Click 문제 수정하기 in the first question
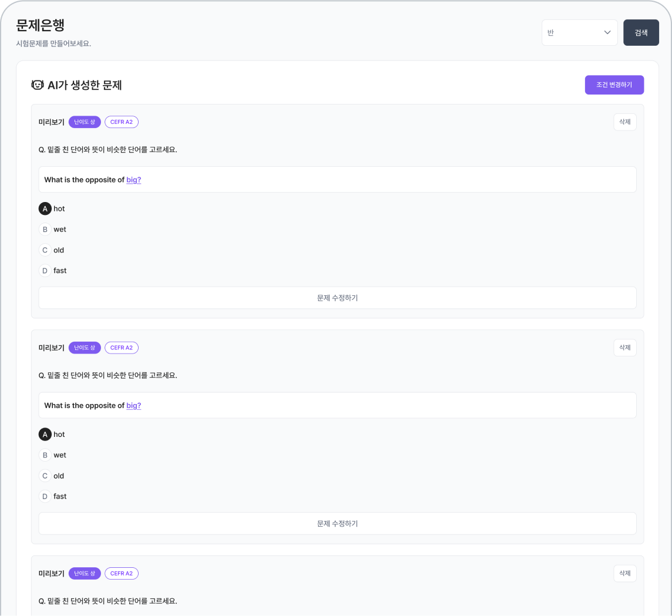Image resolution: width=672 pixels, height=616 pixels. 337,298
